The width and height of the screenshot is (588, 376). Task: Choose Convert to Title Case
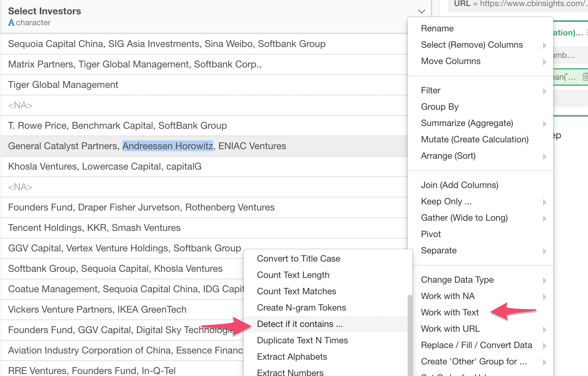click(x=326, y=258)
